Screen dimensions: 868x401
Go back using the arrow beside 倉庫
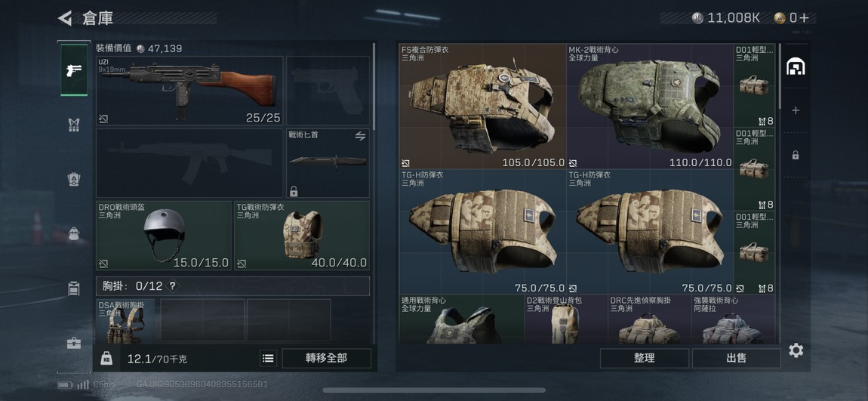point(66,18)
